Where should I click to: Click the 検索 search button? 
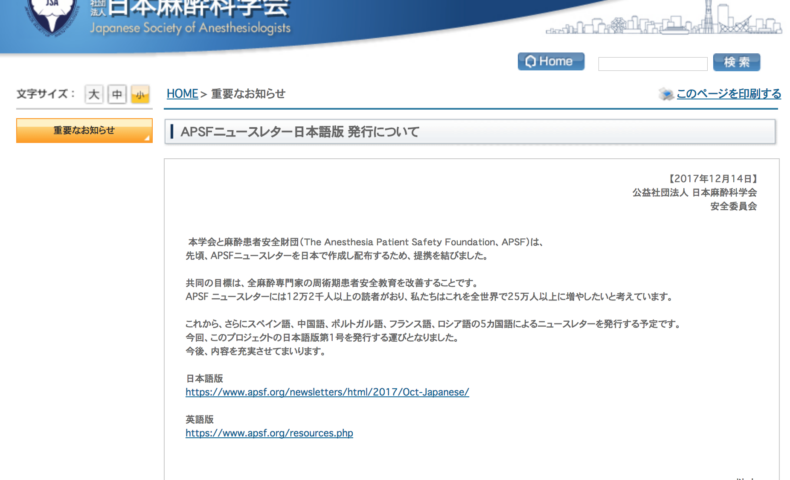736,62
